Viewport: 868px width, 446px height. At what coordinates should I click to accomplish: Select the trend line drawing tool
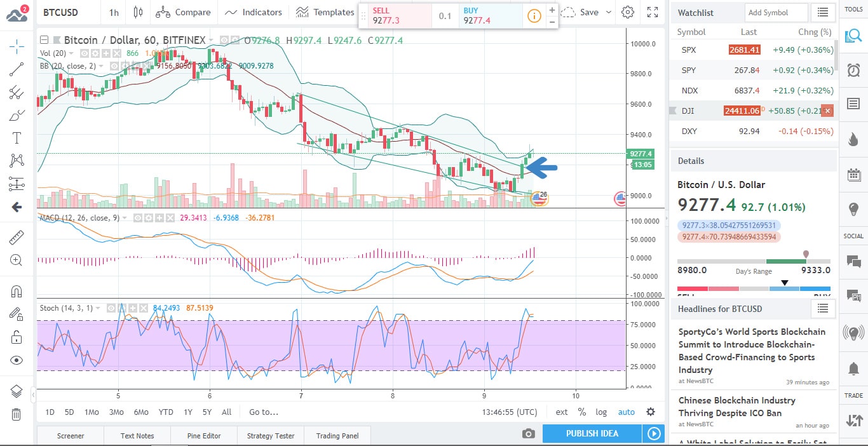(x=17, y=69)
